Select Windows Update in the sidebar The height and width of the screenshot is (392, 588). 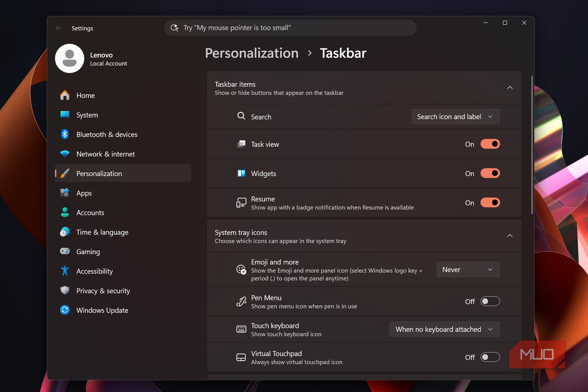pos(123,310)
